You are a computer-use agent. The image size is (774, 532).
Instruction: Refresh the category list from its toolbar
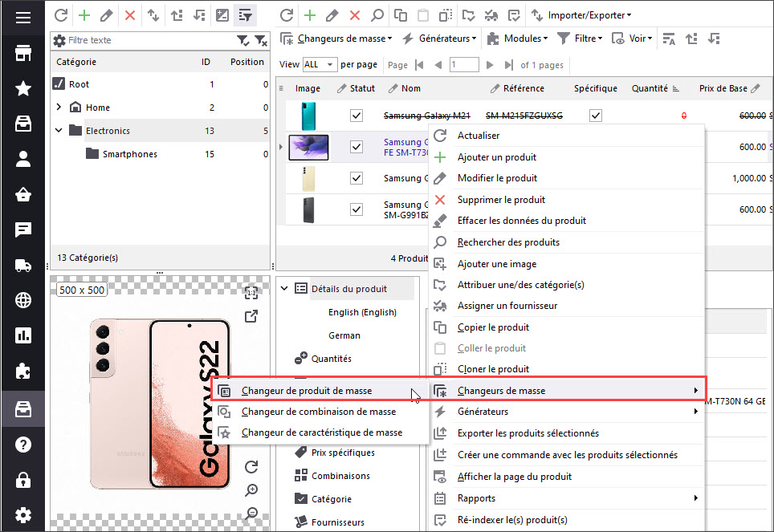(61, 15)
